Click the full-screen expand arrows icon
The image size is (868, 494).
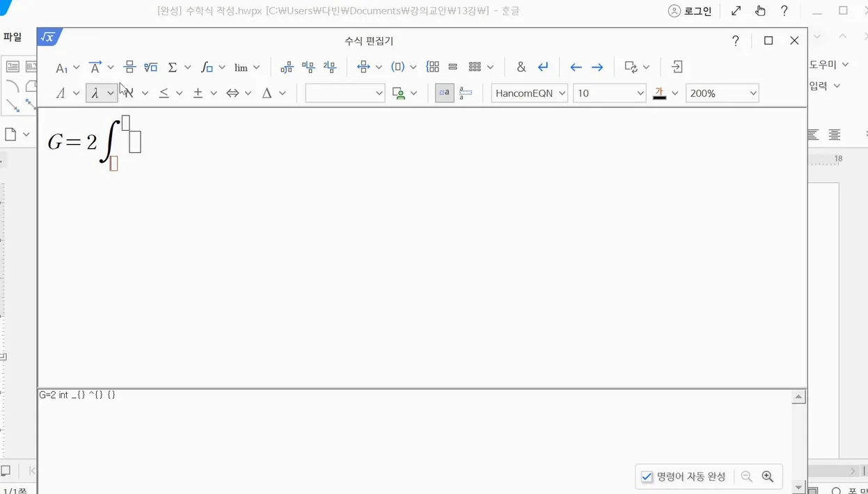pyautogui.click(x=736, y=11)
